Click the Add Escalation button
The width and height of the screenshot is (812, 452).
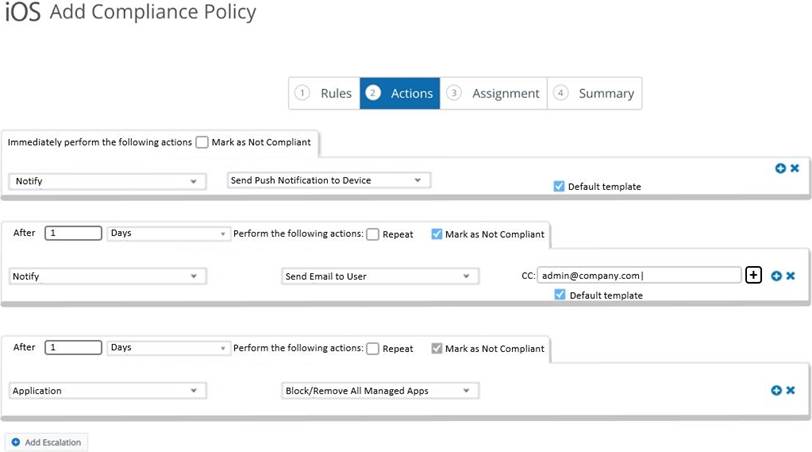(47, 441)
